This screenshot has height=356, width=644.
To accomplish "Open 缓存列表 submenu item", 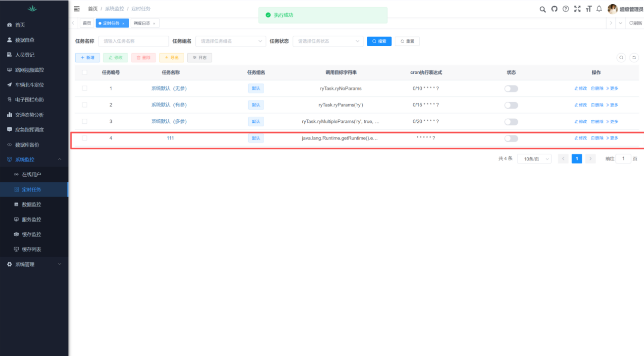I will (34, 249).
